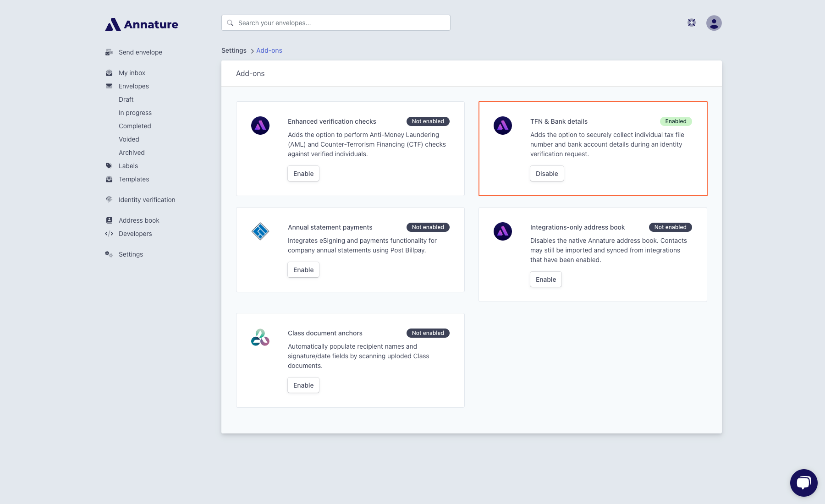Image resolution: width=825 pixels, height=504 pixels.
Task: Open the chat support bubble
Action: click(804, 483)
